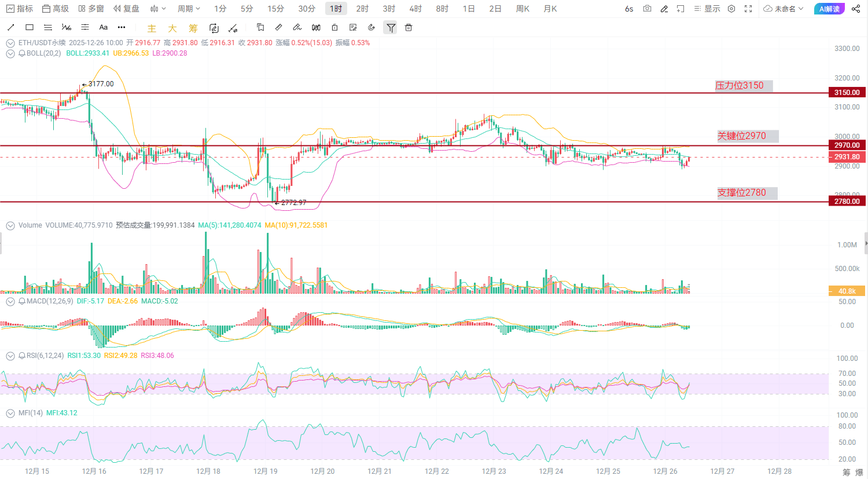Open the 指标 indicators menu

click(x=20, y=9)
